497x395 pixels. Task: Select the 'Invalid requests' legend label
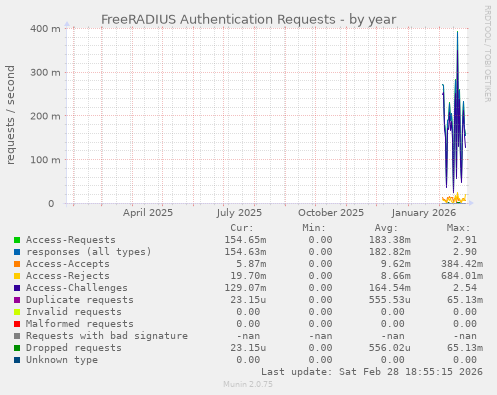[x=74, y=312]
